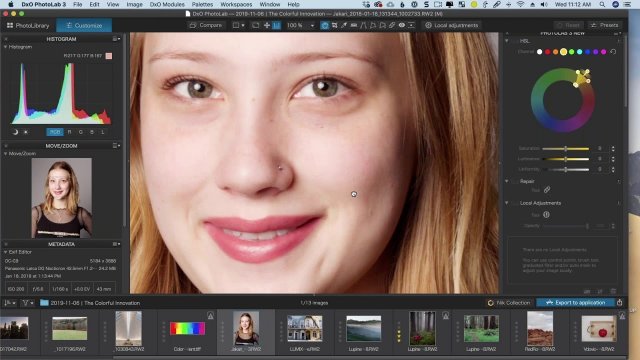Screen dimensions: 640x360
Task: Click the Wi-Fi status icon in menu bar
Action: coord(520,4)
